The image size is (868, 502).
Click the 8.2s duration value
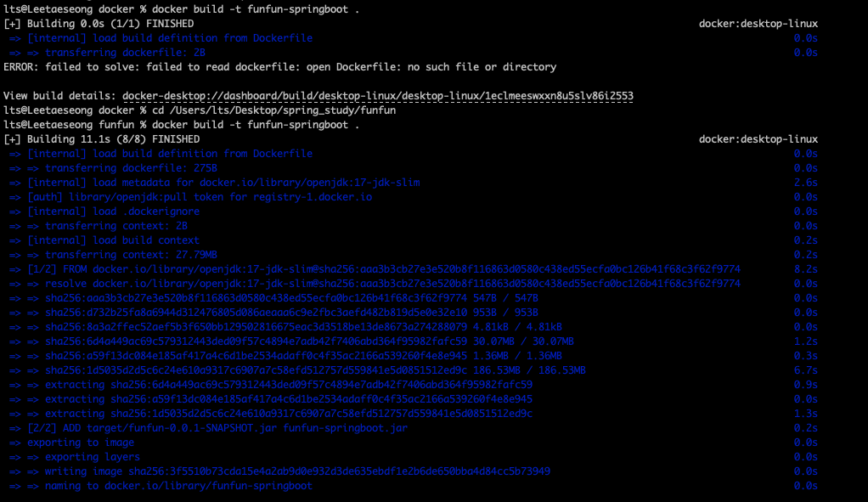[x=805, y=269]
